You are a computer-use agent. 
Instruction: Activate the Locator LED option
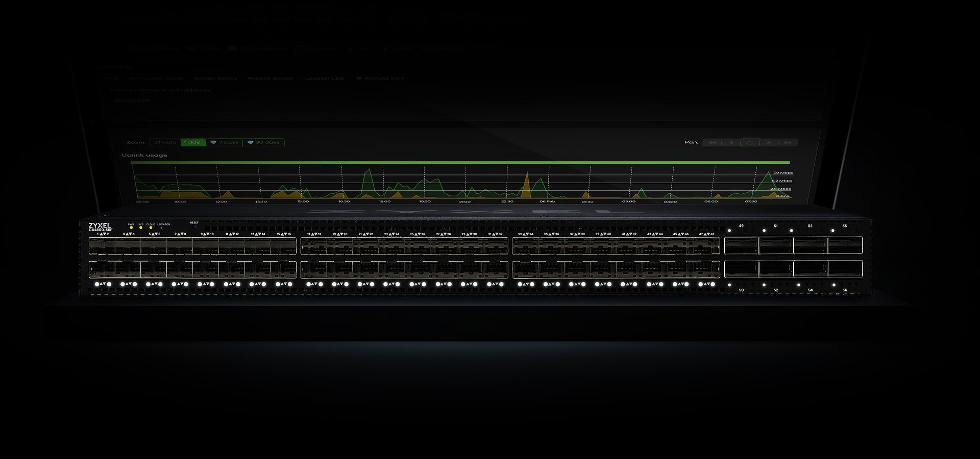tap(325, 78)
